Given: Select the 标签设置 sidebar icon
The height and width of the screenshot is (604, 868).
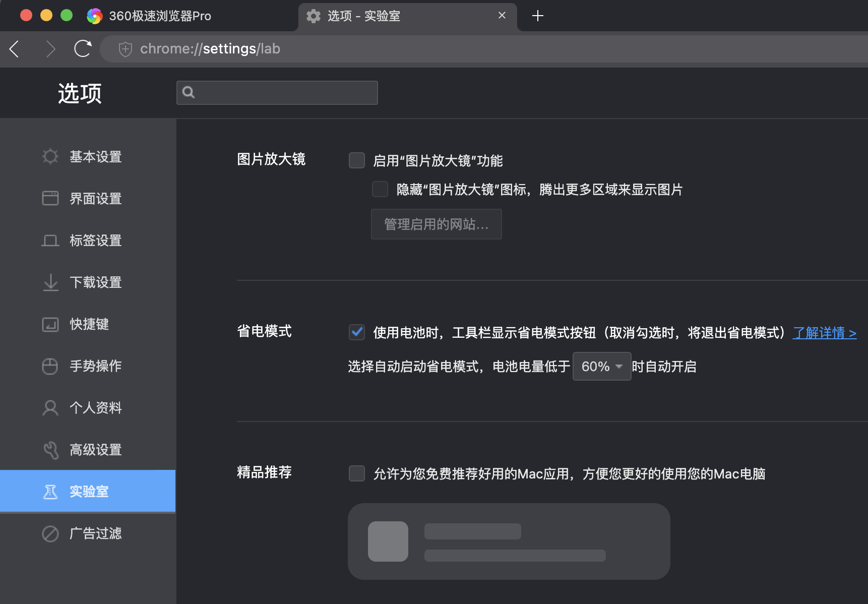Looking at the screenshot, I should (50, 240).
